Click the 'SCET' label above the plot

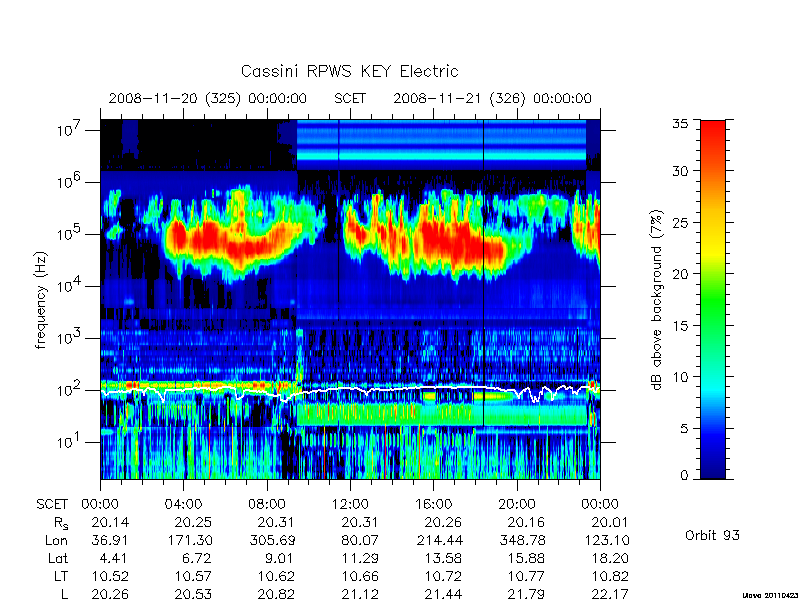(x=350, y=98)
